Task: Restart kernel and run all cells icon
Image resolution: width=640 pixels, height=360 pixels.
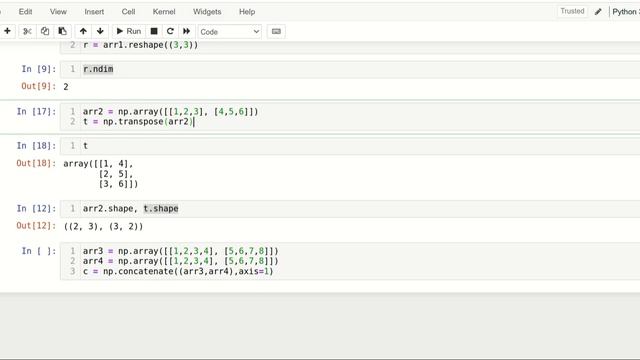Action: tap(187, 31)
